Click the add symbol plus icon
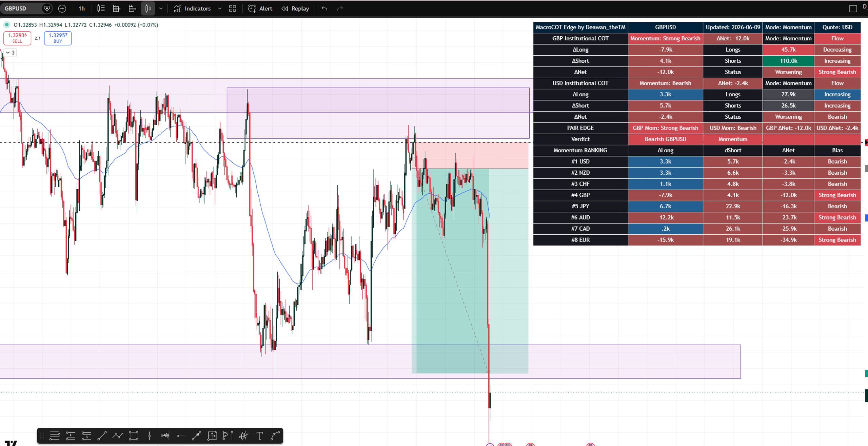This screenshot has height=446, width=868. click(62, 8)
